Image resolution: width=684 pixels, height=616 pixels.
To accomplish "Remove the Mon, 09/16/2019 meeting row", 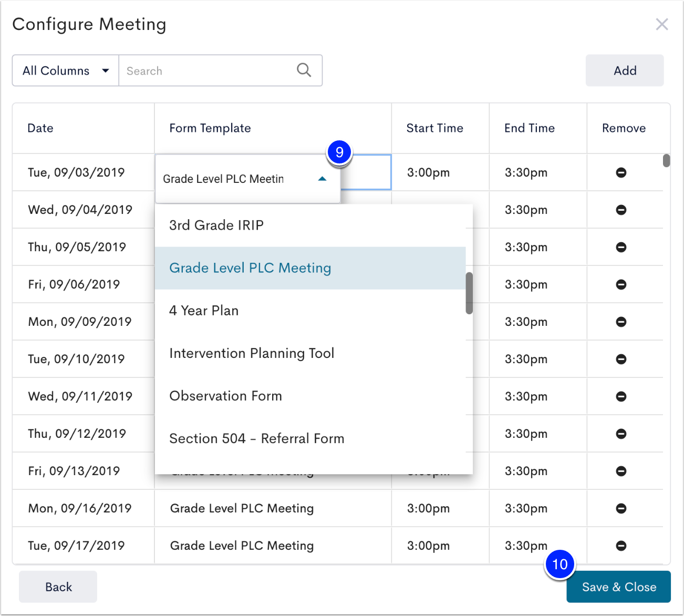I will 621,508.
